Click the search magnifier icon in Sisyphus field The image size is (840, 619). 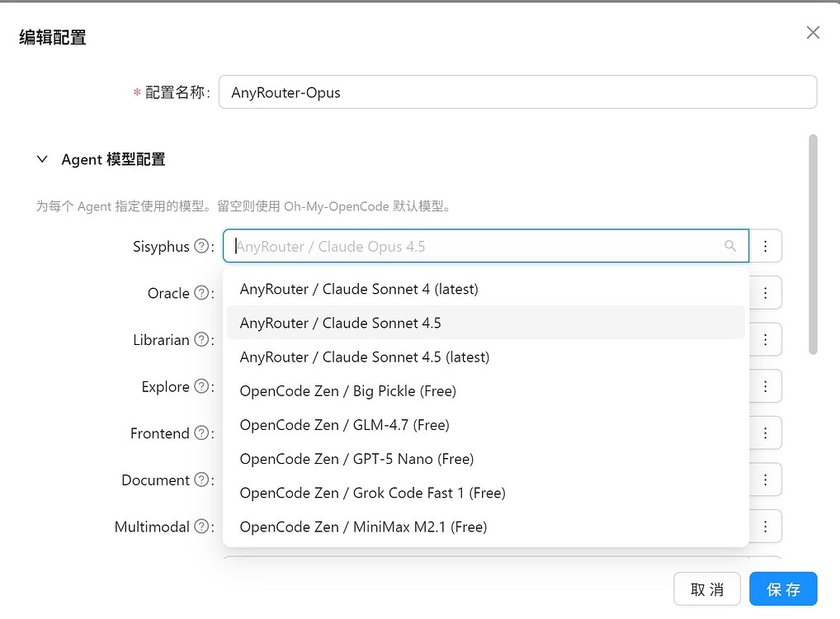(729, 246)
